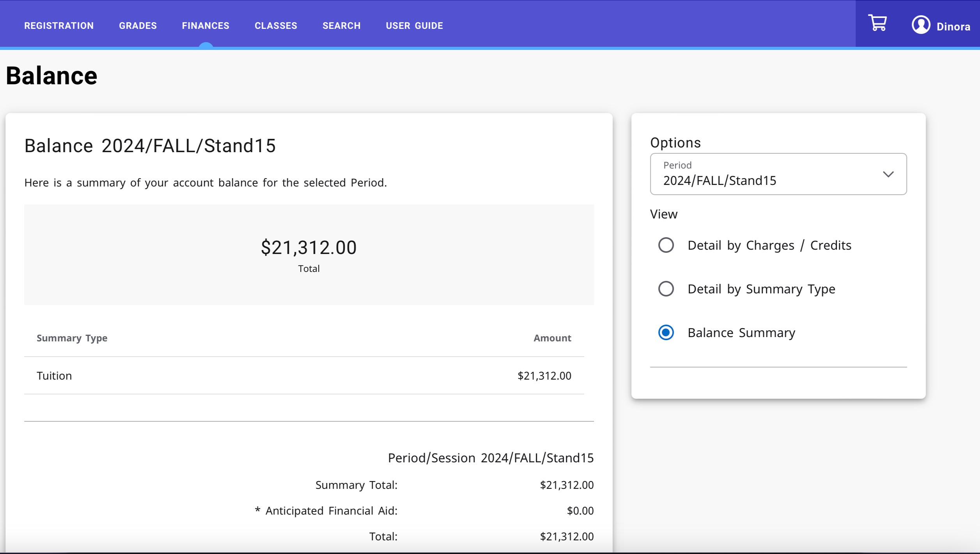Open the Grades menu
This screenshot has width=980, height=554.
tap(138, 26)
